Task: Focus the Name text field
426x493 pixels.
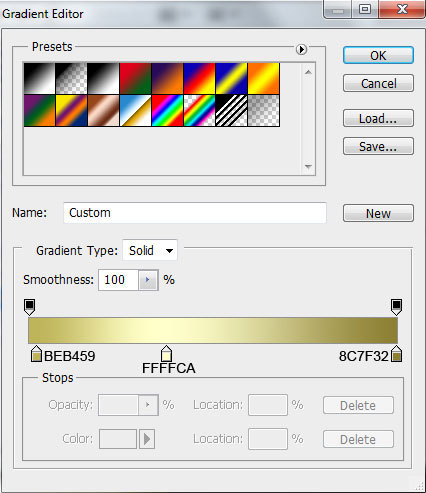Action: point(195,213)
